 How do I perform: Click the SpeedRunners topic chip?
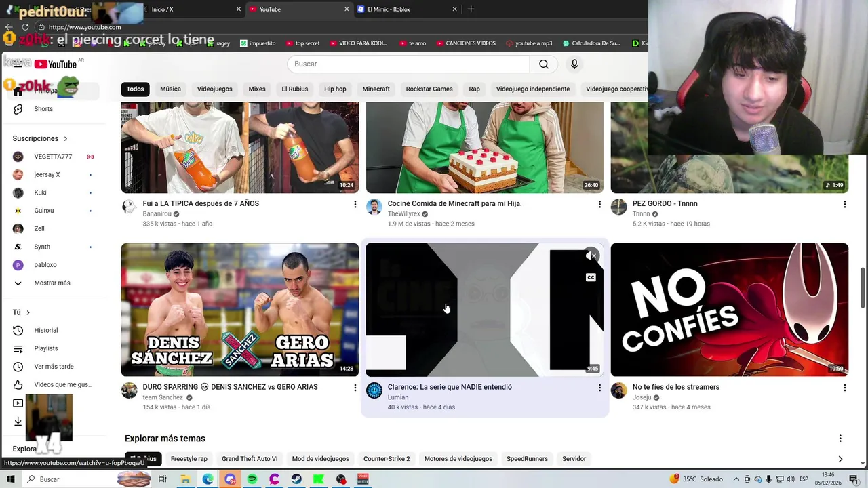pos(527,459)
